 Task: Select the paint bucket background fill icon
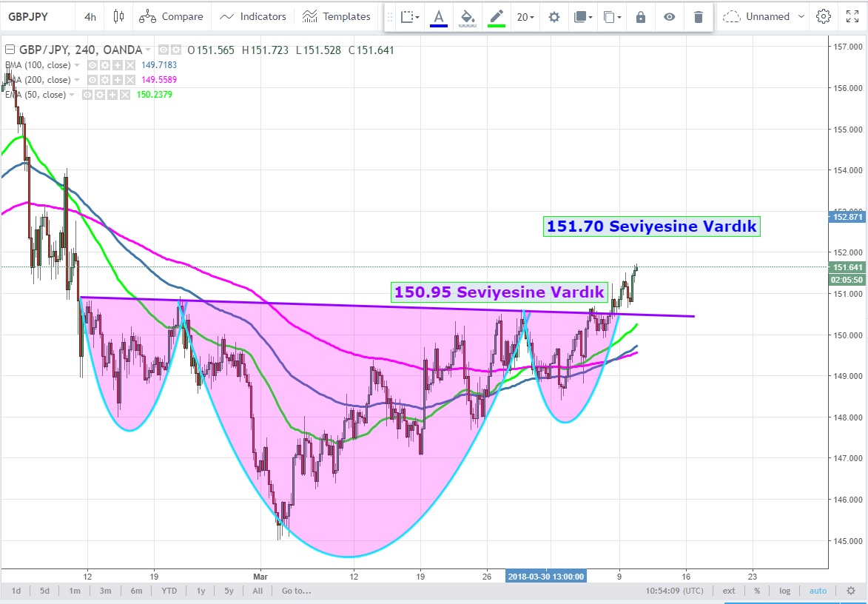pos(467,16)
